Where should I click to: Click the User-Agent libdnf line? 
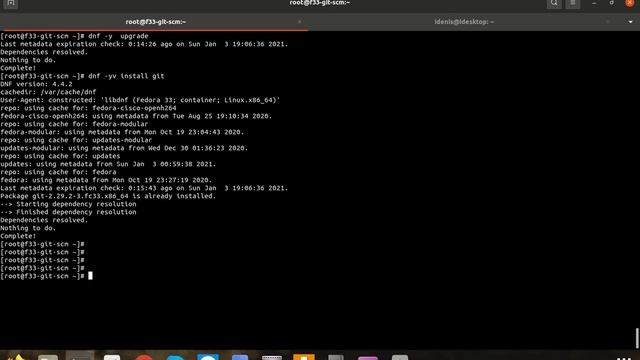[x=140, y=100]
